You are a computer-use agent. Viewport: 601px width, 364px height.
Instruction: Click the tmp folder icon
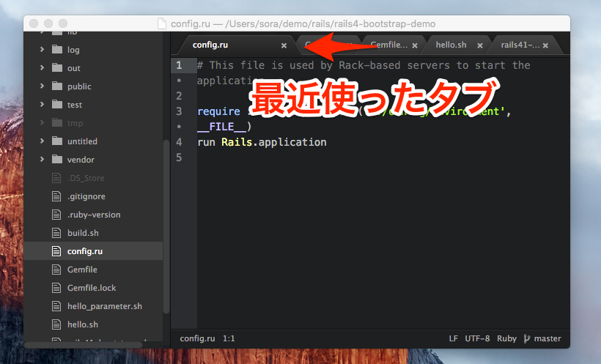pyautogui.click(x=57, y=122)
